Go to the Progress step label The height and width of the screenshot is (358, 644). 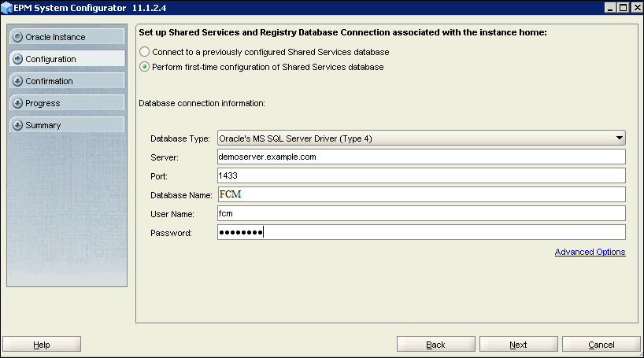(43, 103)
